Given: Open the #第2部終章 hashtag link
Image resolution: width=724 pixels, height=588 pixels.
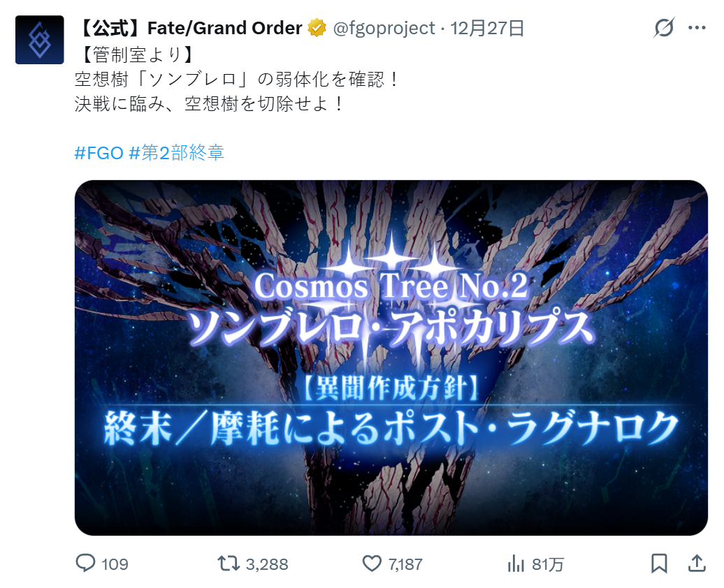Looking at the screenshot, I should coord(177,153).
